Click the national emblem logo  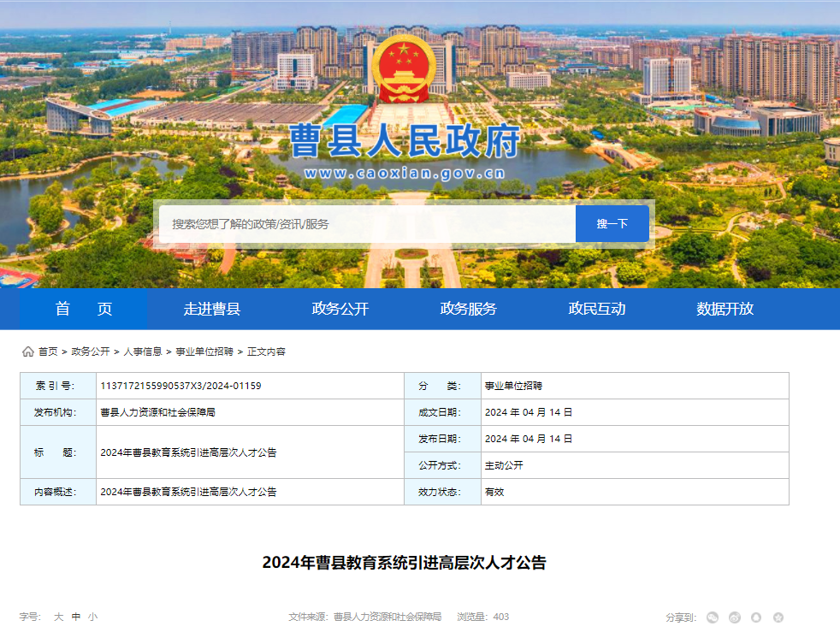tap(404, 69)
